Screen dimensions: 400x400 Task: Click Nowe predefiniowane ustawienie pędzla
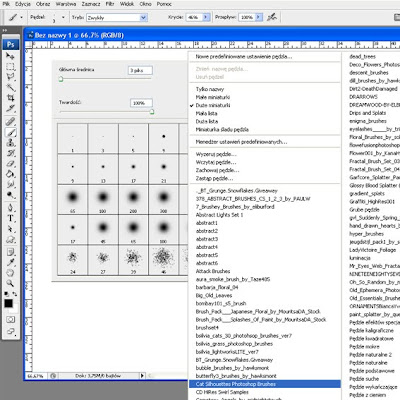(244, 57)
